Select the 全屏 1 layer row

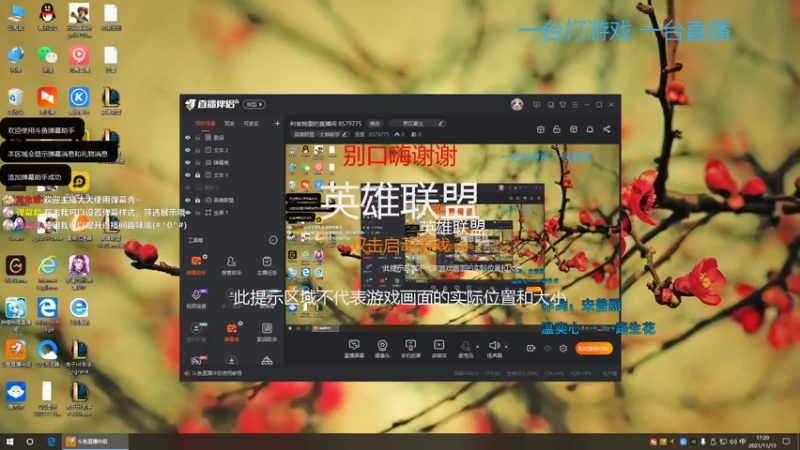tap(232, 212)
